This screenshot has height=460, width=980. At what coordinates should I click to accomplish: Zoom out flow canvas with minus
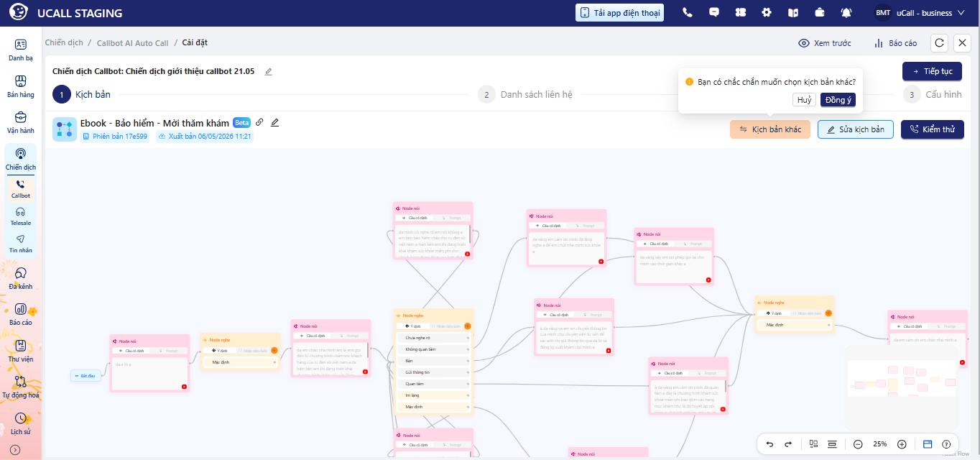tap(858, 444)
